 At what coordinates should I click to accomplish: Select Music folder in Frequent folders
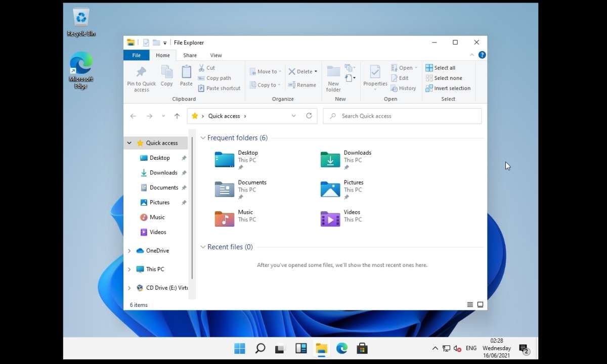pos(235,218)
